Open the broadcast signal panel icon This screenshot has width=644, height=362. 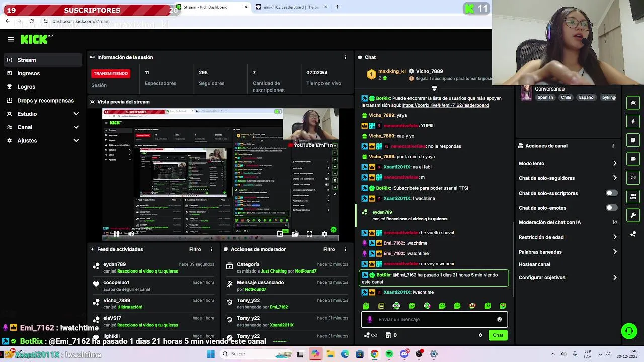(x=633, y=177)
